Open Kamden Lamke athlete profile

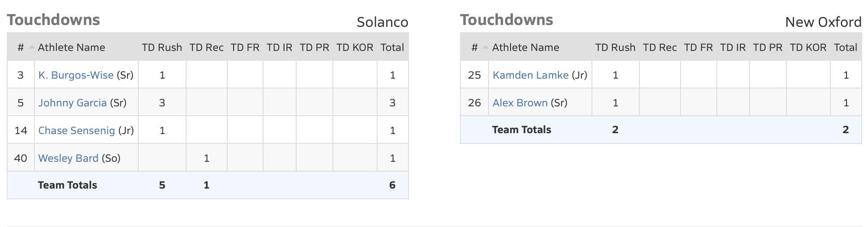coord(530,75)
